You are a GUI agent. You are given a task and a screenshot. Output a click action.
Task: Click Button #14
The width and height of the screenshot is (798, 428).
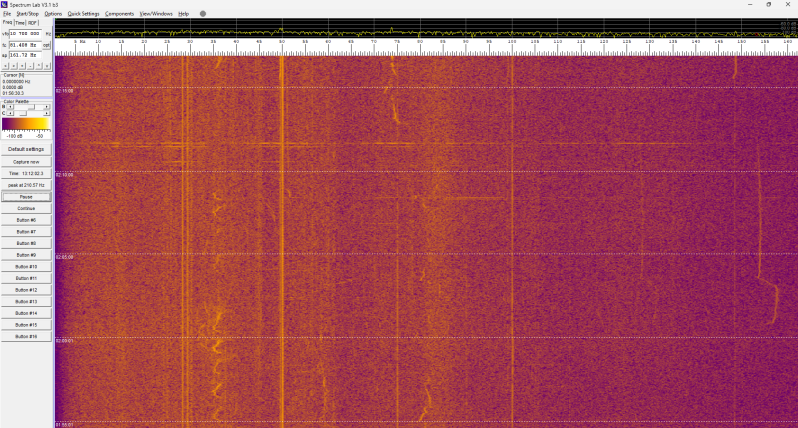pos(26,313)
